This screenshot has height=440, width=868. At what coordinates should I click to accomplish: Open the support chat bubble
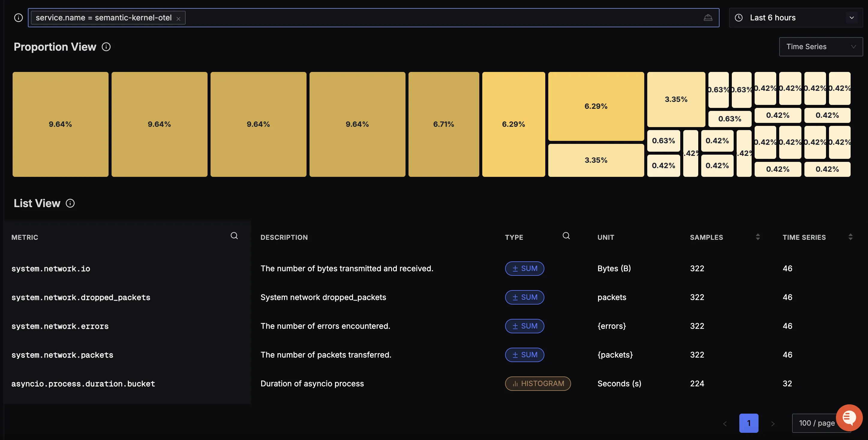pyautogui.click(x=849, y=418)
